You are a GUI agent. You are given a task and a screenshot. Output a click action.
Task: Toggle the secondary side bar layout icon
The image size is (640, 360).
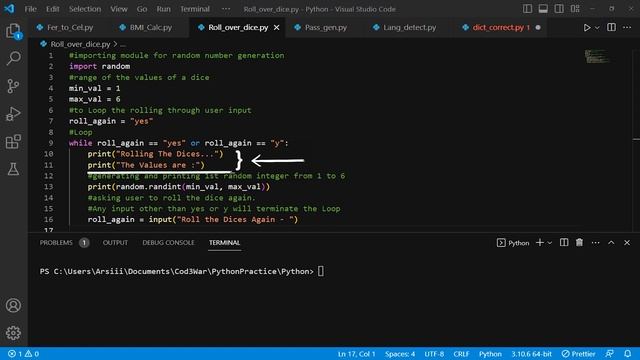[x=559, y=9]
